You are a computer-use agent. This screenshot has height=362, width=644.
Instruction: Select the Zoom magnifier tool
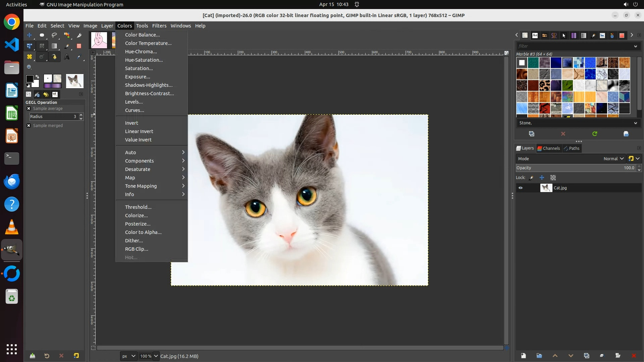30,67
